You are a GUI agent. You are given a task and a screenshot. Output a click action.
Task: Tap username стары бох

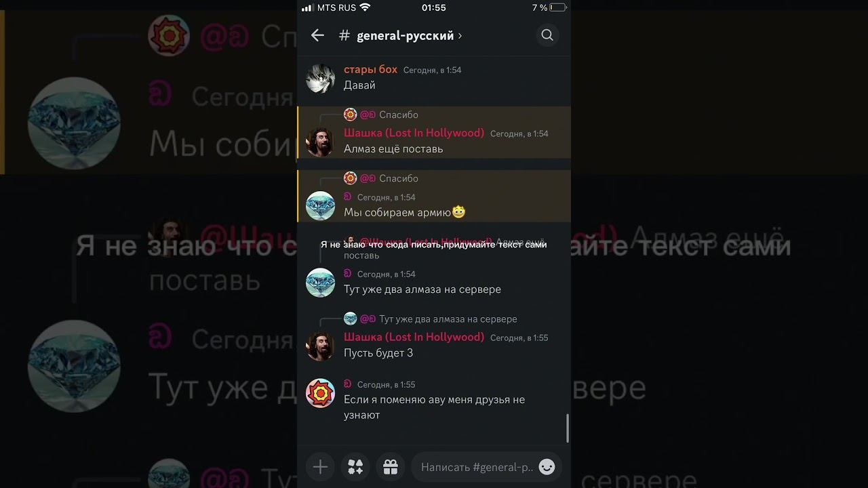pos(370,69)
